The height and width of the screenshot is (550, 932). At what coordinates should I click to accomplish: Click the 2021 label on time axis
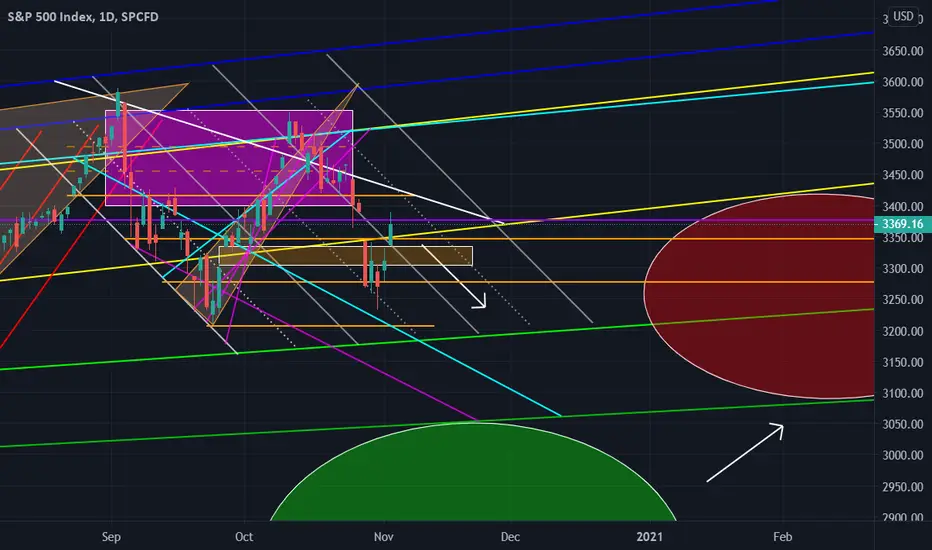(649, 537)
